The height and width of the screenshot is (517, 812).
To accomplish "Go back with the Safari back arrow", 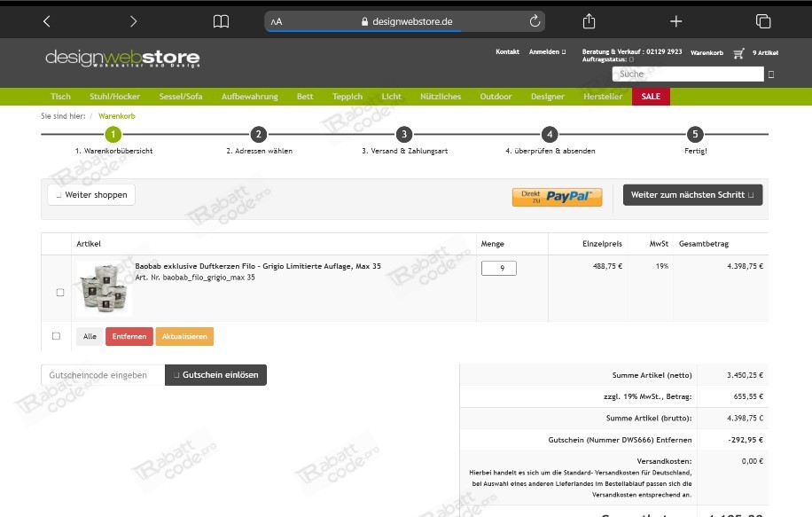I will point(47,21).
